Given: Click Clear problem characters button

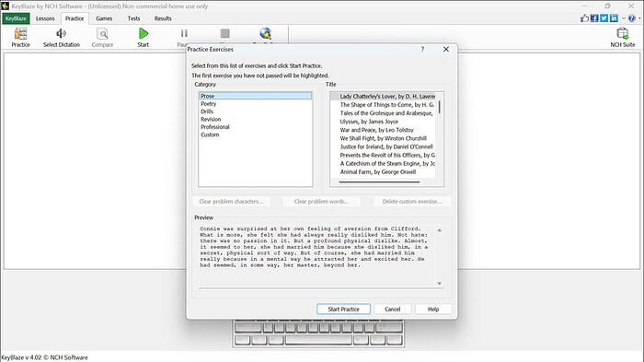Looking at the screenshot, I should point(231,202).
